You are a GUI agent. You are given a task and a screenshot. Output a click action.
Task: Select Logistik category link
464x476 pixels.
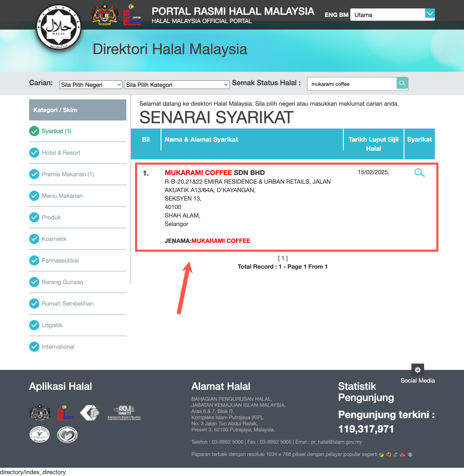tap(52, 325)
